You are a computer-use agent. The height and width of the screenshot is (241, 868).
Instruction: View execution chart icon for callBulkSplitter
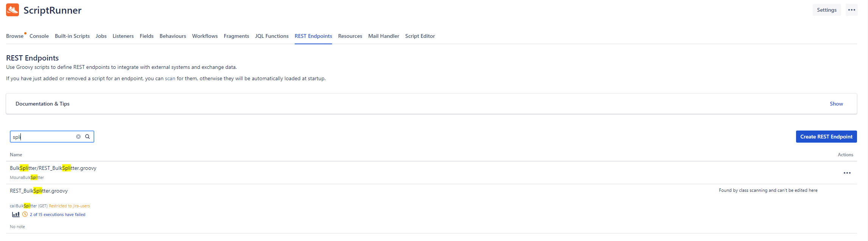(16, 215)
